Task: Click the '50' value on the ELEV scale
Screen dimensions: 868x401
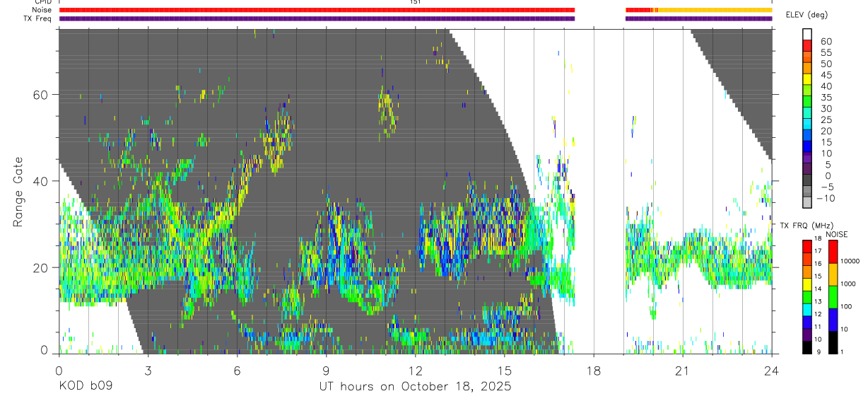Action: click(826, 64)
